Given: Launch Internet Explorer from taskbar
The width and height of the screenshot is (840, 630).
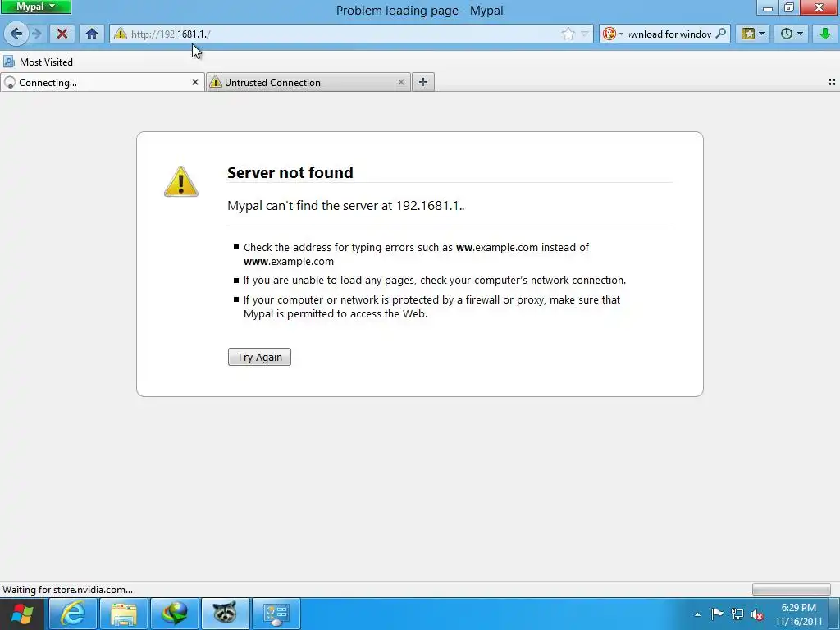Looking at the screenshot, I should tap(73, 614).
